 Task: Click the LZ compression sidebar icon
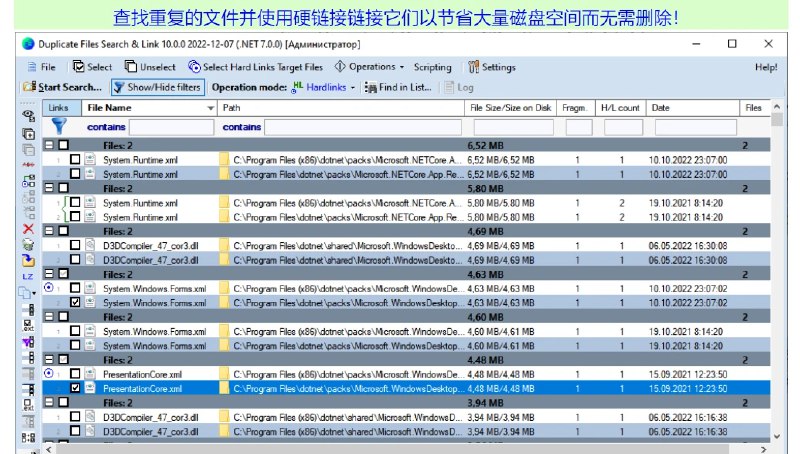click(28, 276)
